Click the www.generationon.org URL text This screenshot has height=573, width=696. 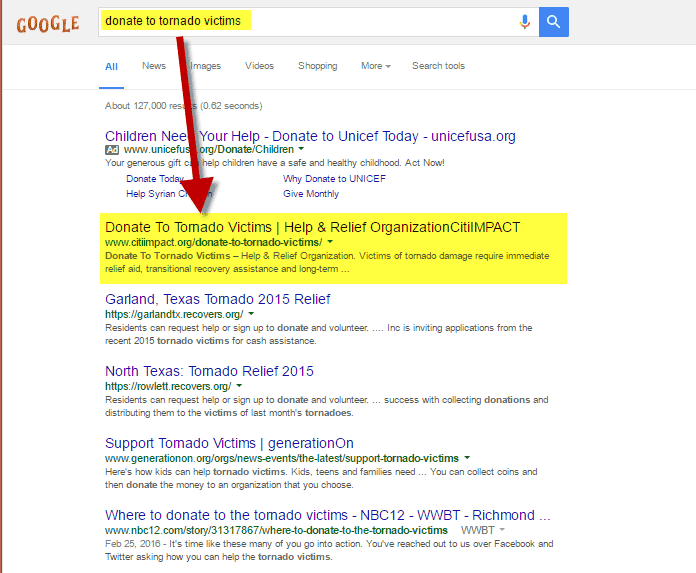point(282,458)
